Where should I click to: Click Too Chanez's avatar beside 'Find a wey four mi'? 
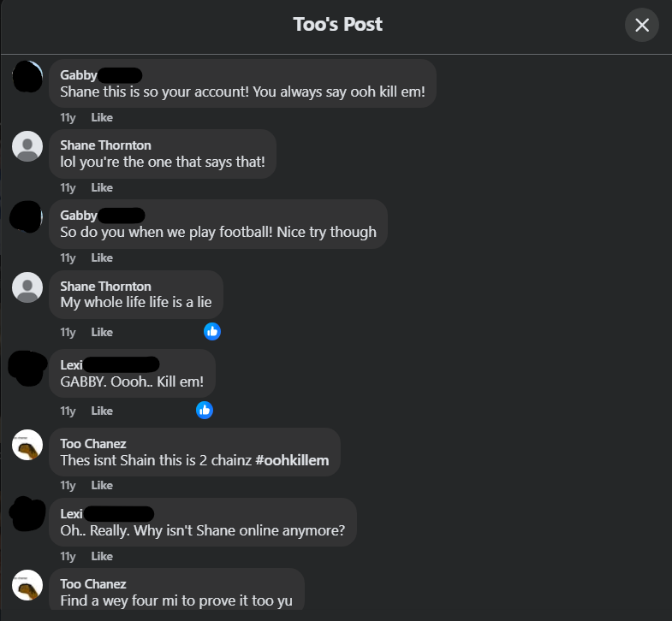(27, 585)
